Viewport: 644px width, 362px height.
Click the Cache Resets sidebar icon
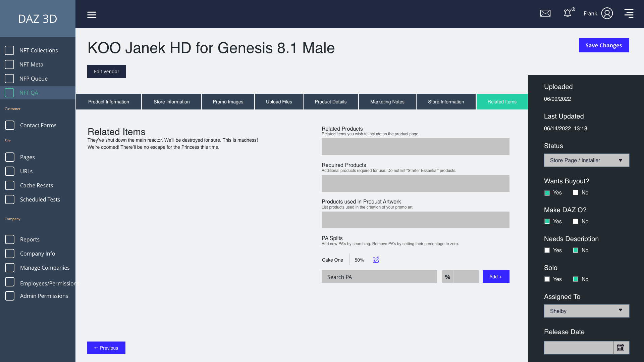[10, 185]
